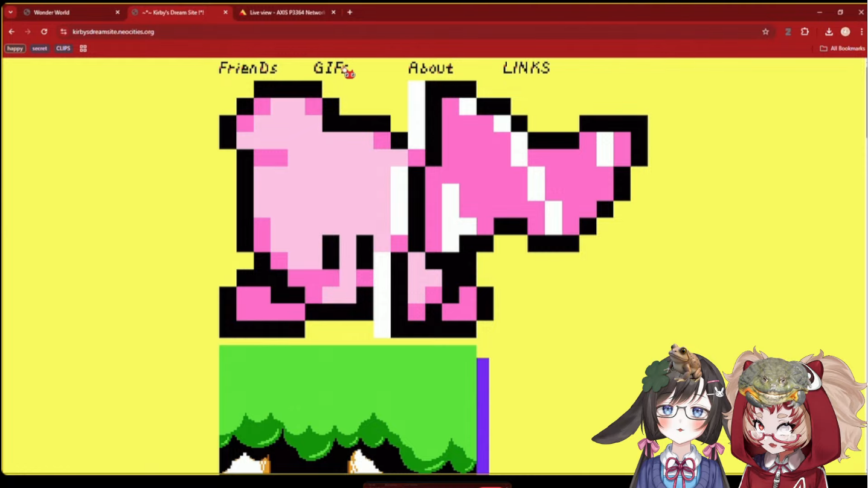868x488 pixels.
Task: Close the Kirby's Dream Site tab
Action: click(x=226, y=12)
